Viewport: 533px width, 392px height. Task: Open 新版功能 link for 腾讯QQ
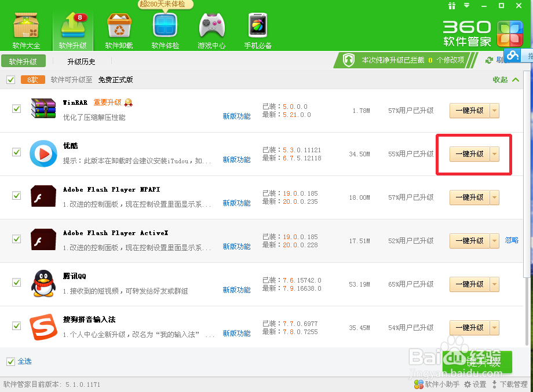click(236, 290)
